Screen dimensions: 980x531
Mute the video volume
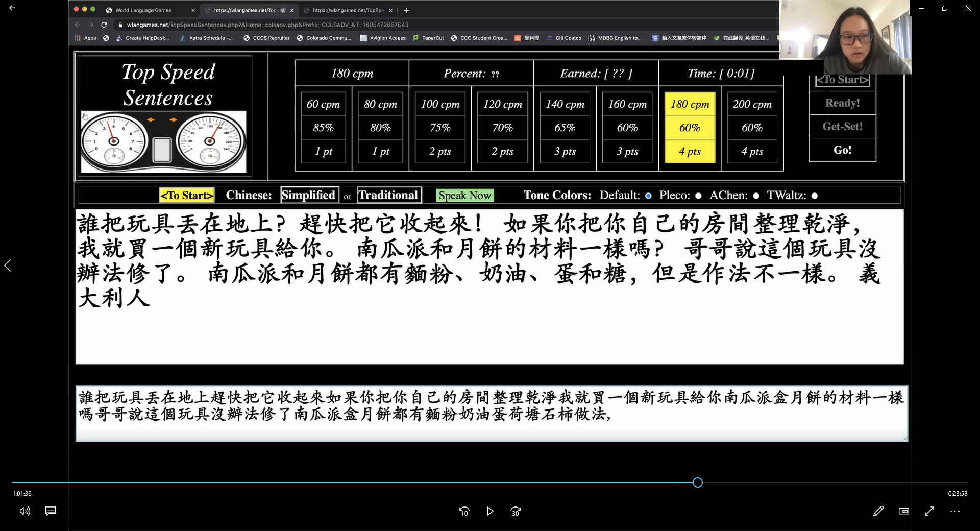click(x=24, y=511)
